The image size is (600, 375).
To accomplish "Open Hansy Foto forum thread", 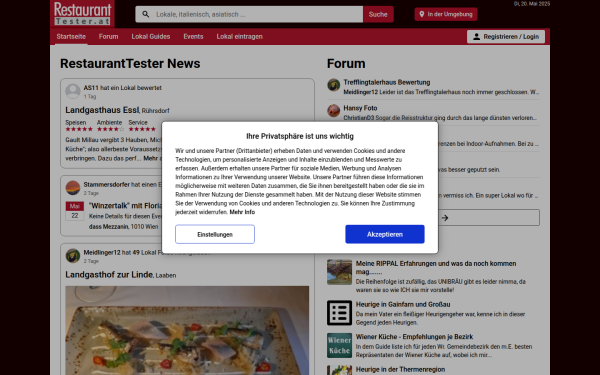I will (x=360, y=108).
